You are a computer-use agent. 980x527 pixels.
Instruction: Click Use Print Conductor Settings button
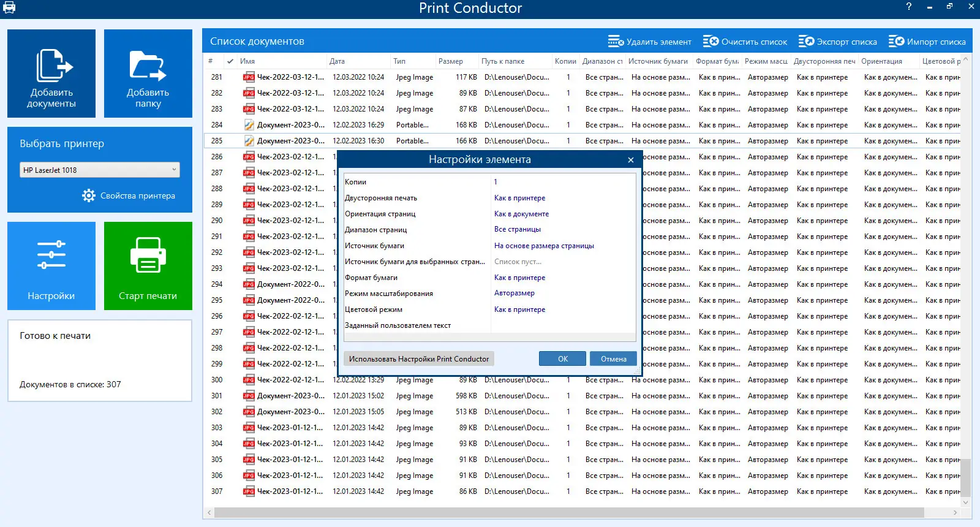[x=418, y=359]
